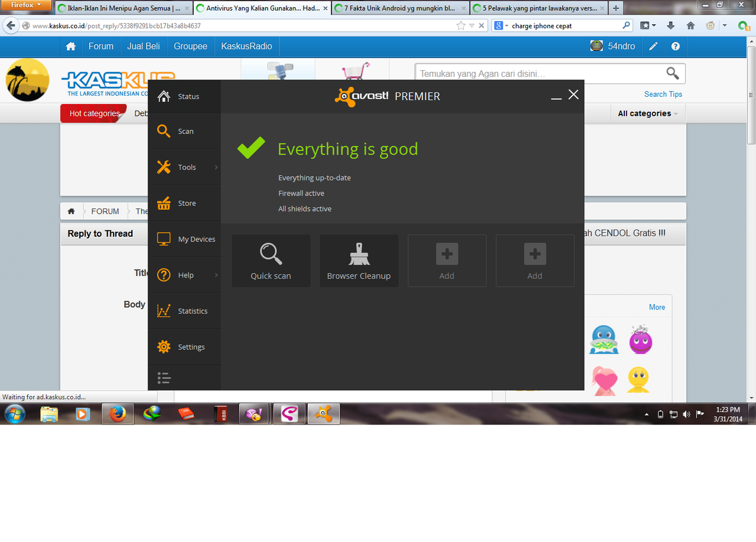Screen dimensions: 756x542
Task: Click the second Add shortcut tile
Action: click(535, 261)
